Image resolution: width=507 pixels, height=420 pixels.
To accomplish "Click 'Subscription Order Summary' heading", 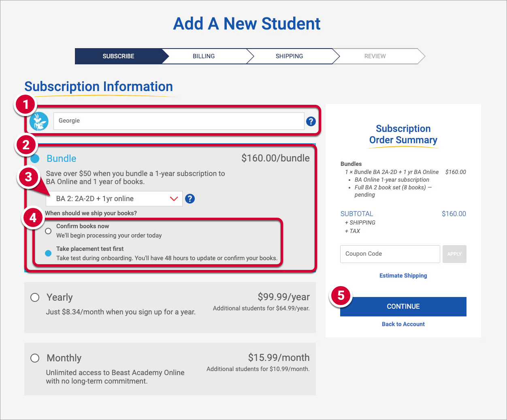I will click(x=403, y=134).
